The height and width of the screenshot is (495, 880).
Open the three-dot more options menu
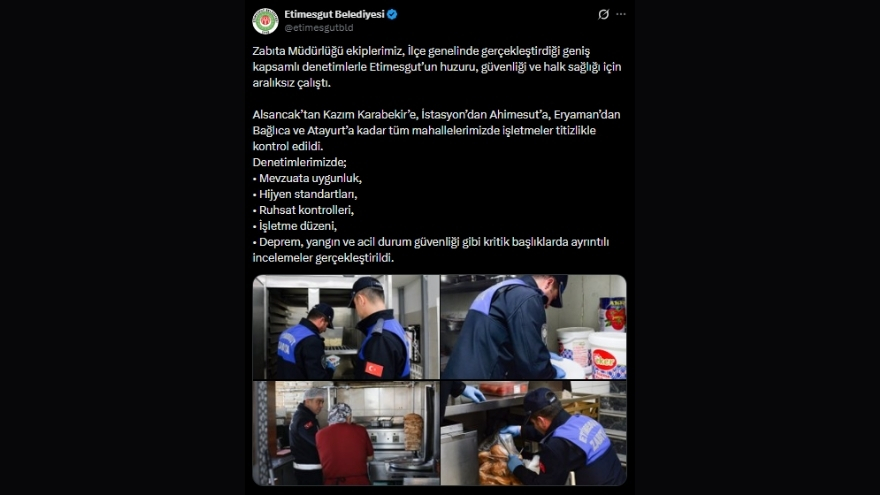point(621,15)
